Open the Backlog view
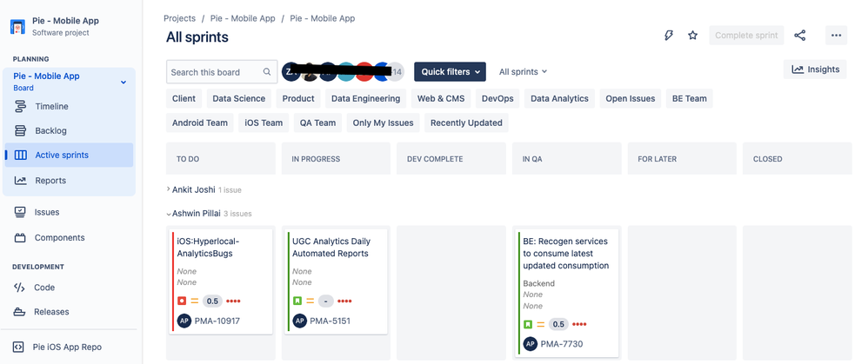The width and height of the screenshot is (868, 364). (x=50, y=130)
